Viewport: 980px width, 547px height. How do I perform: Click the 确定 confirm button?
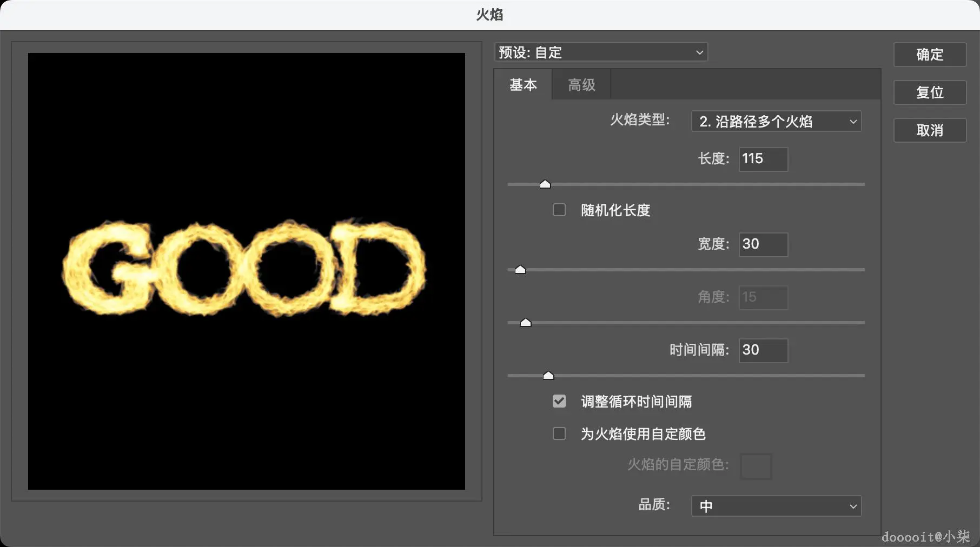click(x=929, y=55)
